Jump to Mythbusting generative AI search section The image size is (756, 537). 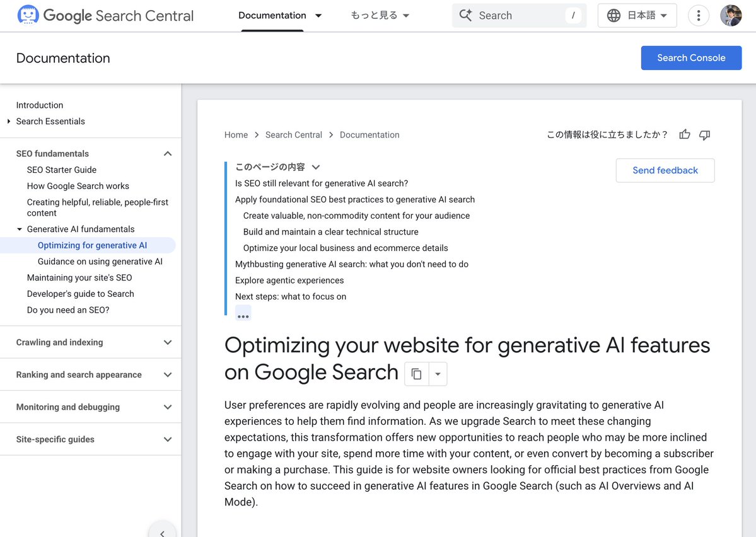tap(351, 264)
